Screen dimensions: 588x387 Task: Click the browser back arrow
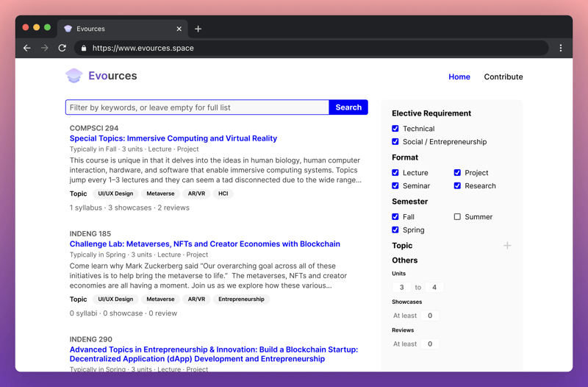[27, 48]
